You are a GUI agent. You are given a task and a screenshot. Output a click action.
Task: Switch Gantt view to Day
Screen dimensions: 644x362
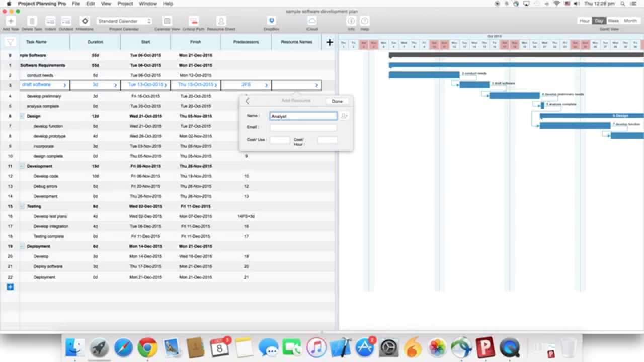coord(599,21)
